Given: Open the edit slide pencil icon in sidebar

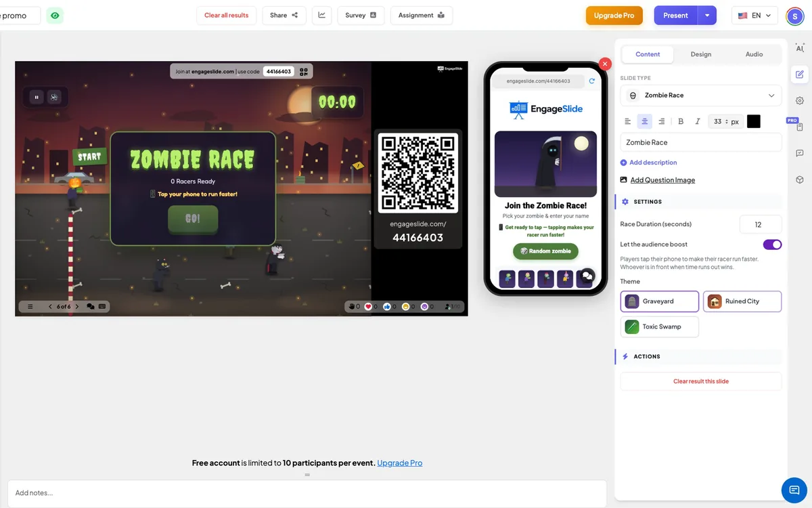Looking at the screenshot, I should [x=800, y=75].
